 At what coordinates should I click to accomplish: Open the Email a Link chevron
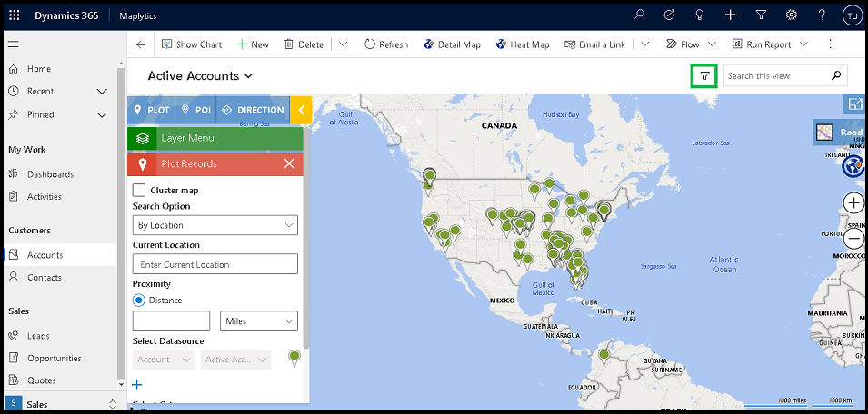click(x=644, y=44)
